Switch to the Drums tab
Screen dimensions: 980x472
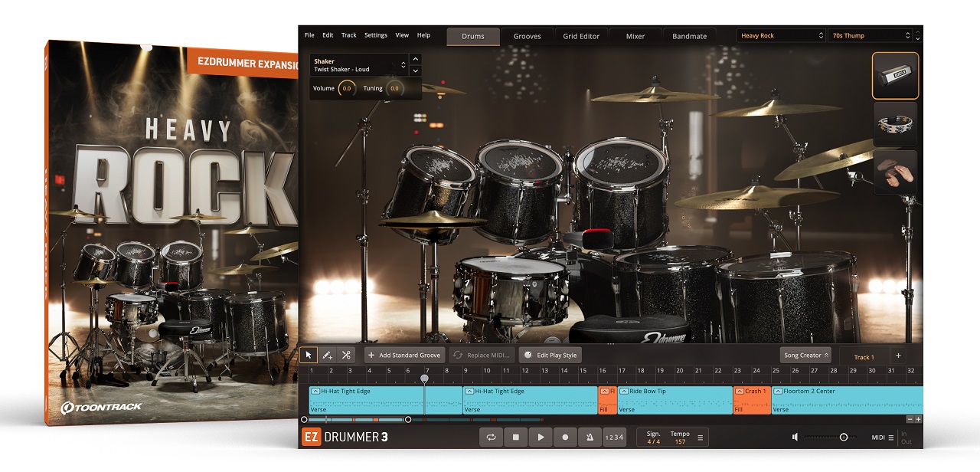tap(473, 36)
